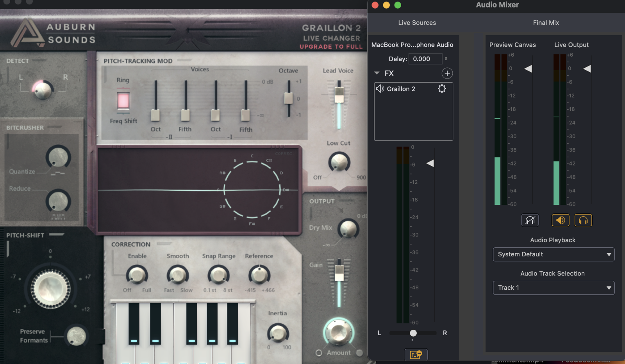The image size is (625, 364).
Task: Click the Delay input field
Action: (425, 59)
